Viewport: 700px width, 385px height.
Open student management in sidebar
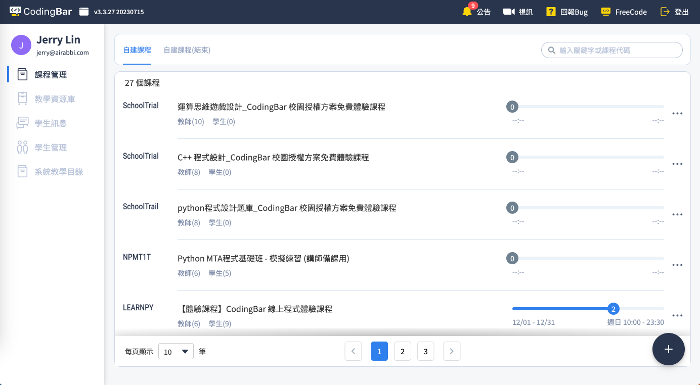[x=42, y=147]
